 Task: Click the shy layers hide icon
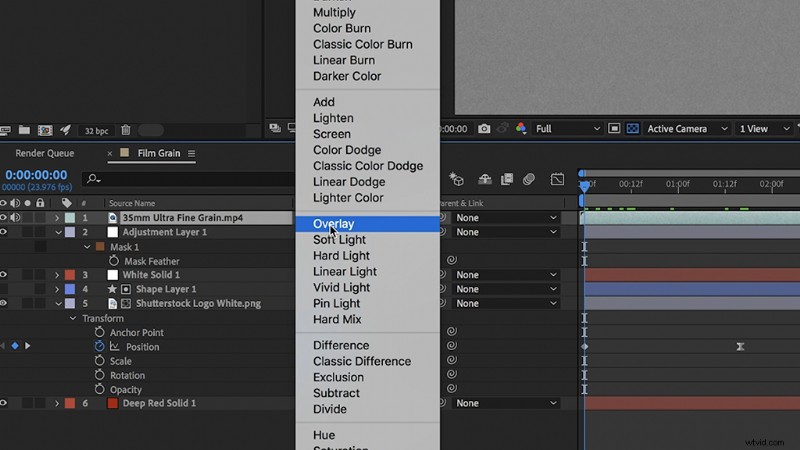click(484, 179)
